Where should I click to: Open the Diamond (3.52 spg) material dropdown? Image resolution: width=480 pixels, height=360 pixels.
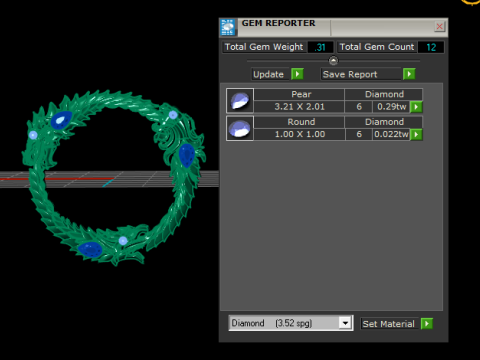290,323
